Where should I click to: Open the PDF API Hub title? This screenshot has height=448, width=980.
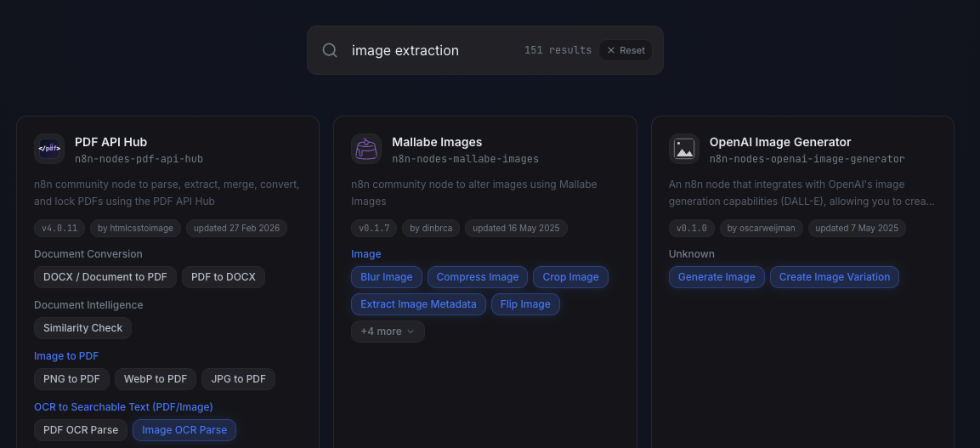[x=110, y=143]
